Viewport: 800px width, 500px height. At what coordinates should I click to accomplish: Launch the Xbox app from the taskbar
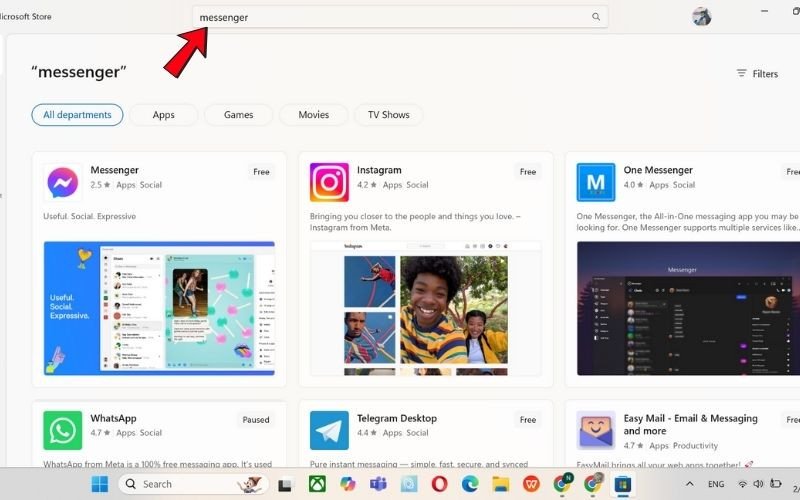click(317, 484)
